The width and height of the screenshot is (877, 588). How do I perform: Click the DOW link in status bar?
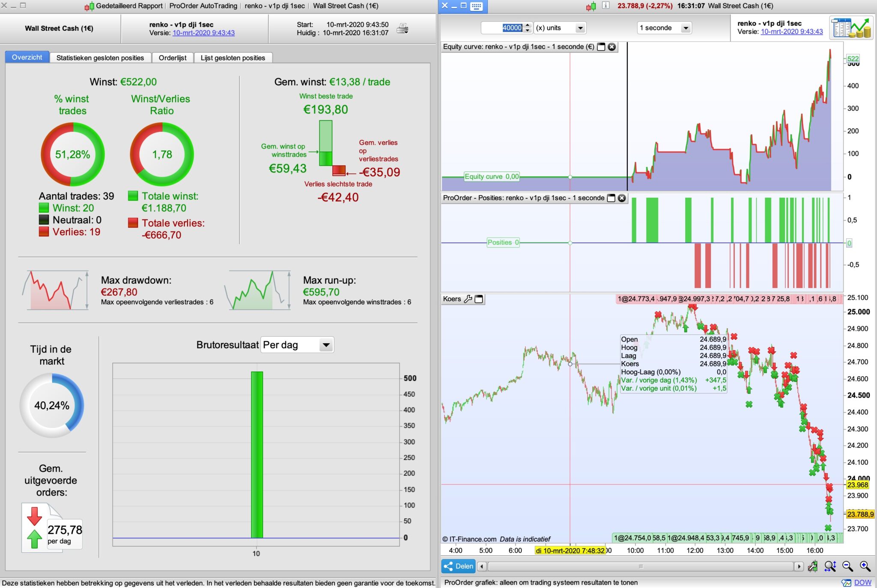(x=862, y=582)
